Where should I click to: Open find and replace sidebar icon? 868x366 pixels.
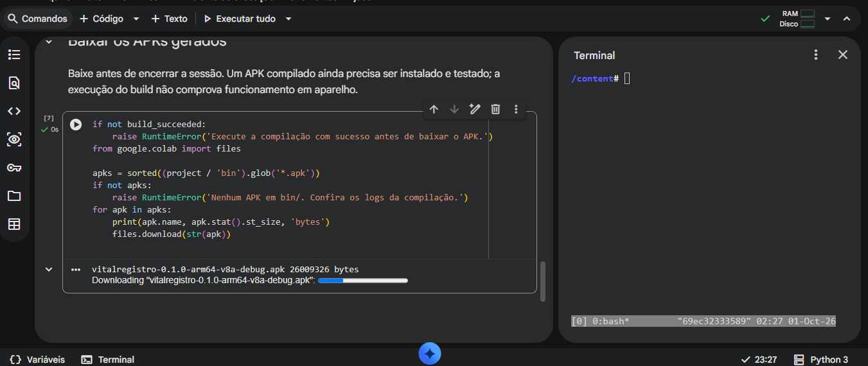pos(14,83)
